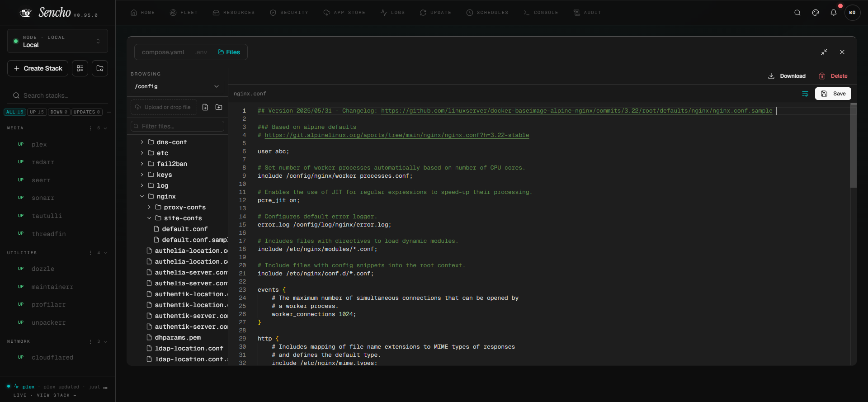
Task: Click the Filter files input
Action: 177,126
